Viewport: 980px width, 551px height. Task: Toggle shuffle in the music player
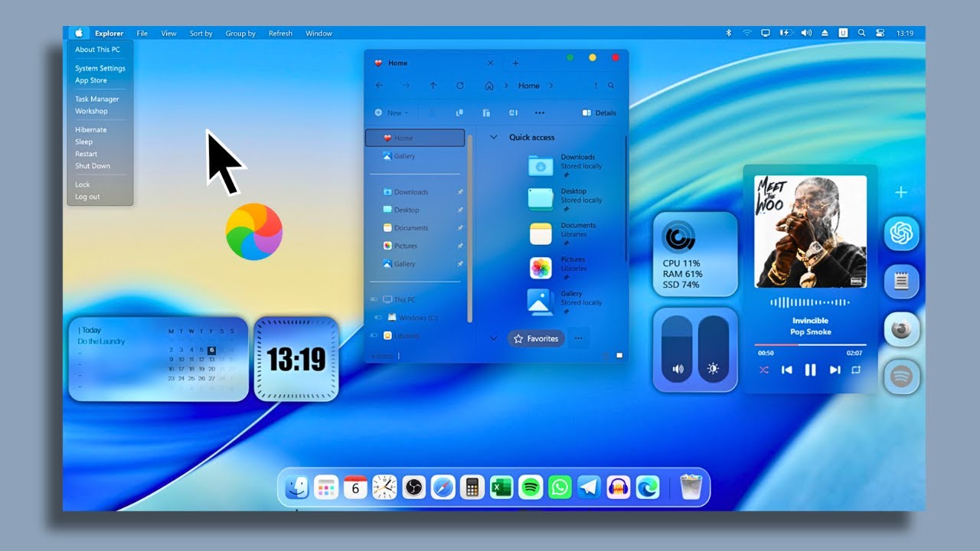pos(763,370)
